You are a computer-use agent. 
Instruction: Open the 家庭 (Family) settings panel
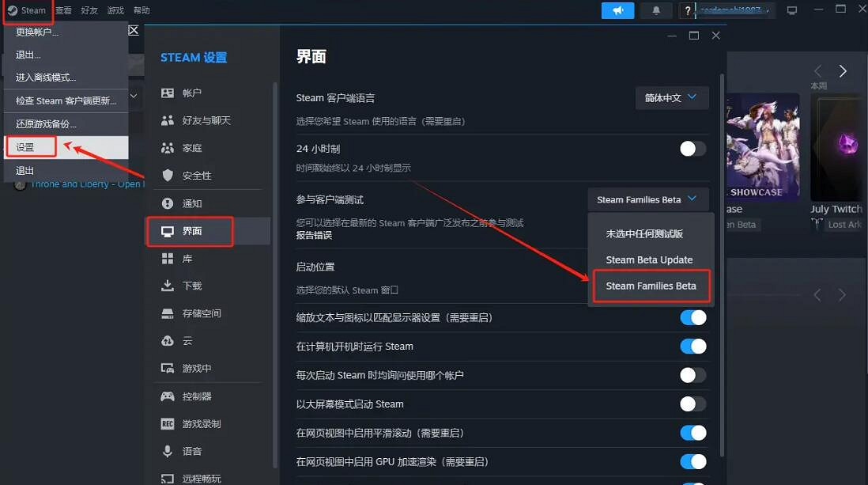191,148
